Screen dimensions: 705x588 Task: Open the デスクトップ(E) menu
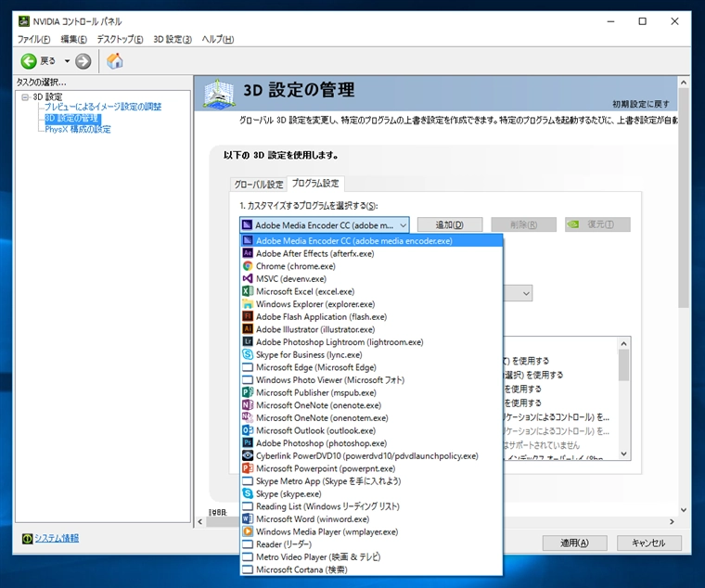pos(120,39)
